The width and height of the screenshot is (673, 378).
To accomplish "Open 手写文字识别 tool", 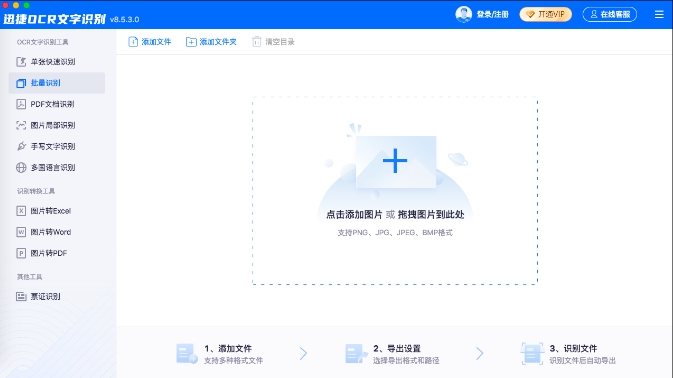I will (x=57, y=146).
